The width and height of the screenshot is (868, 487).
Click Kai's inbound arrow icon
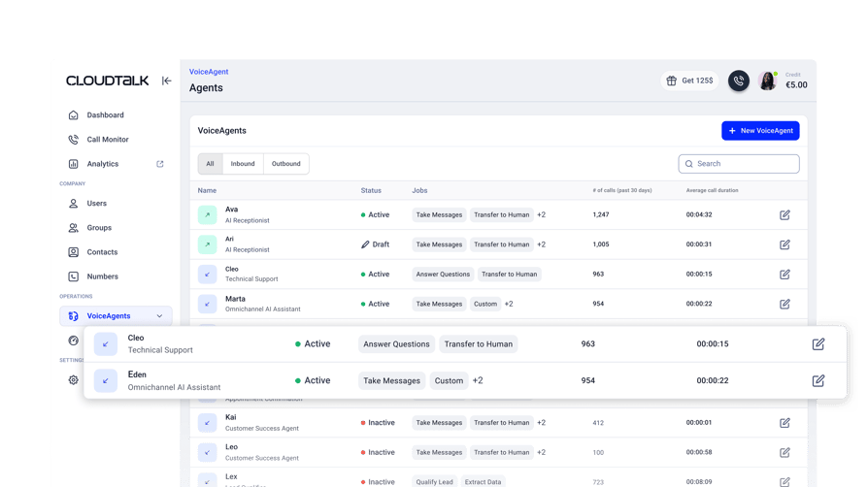207,423
